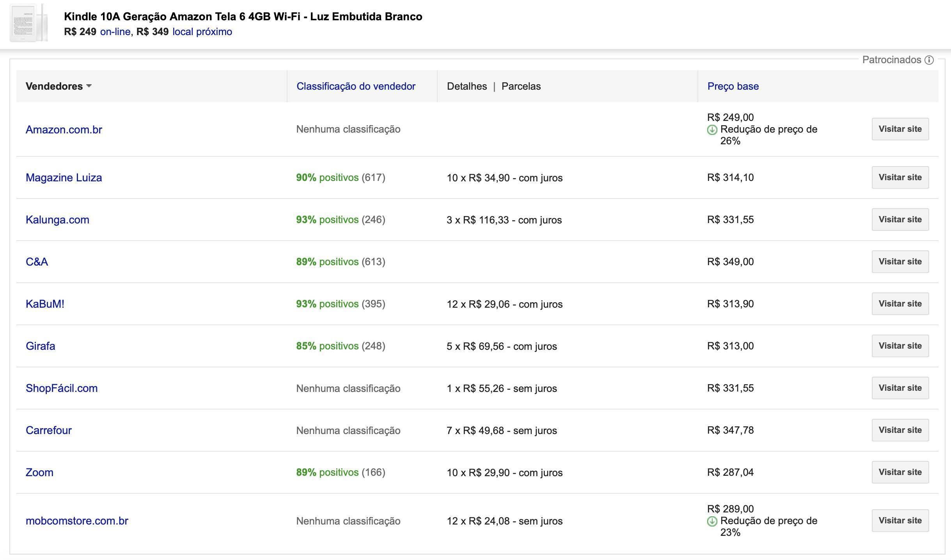Click the Patrocinados label
The width and height of the screenshot is (951, 560).
(892, 60)
